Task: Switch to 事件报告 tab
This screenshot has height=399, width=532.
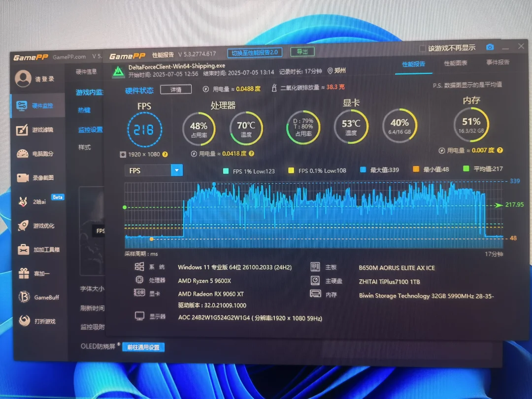Action: (498, 62)
